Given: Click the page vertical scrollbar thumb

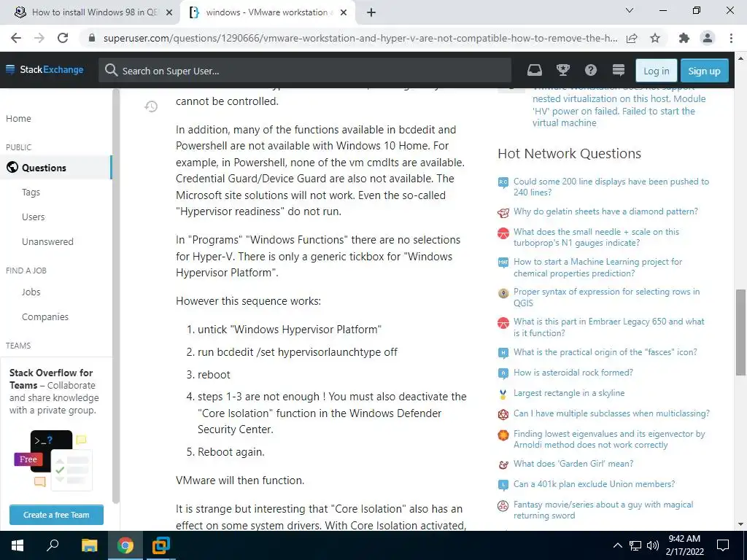Looking at the screenshot, I should click(x=741, y=332).
